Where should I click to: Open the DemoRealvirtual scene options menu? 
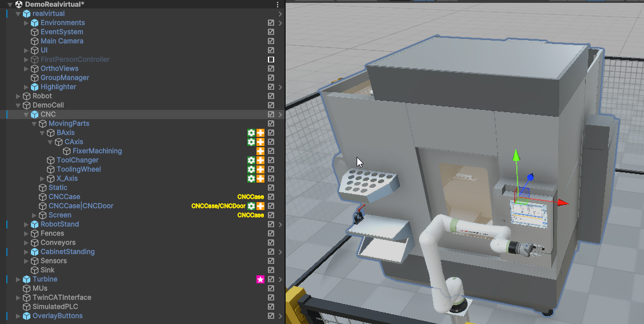278,5
